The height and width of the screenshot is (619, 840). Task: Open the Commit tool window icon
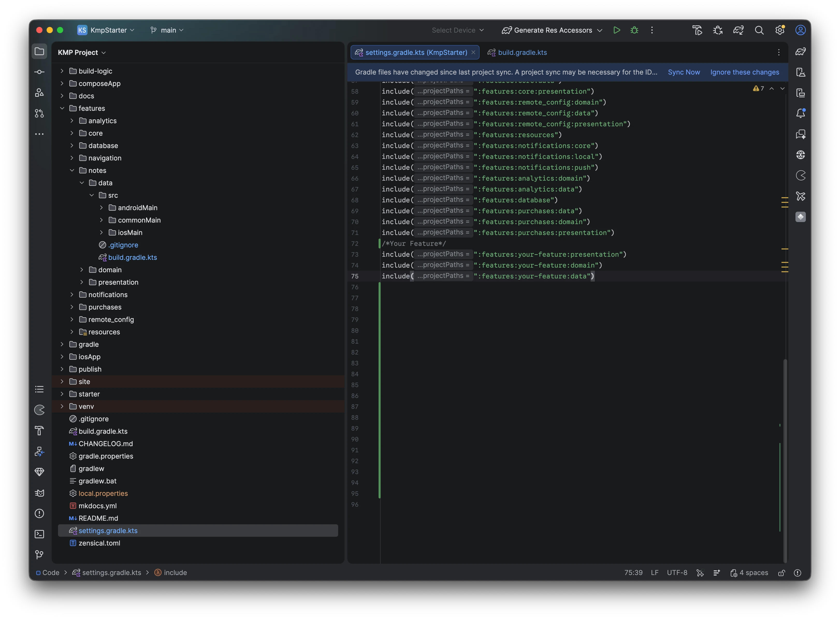[39, 72]
